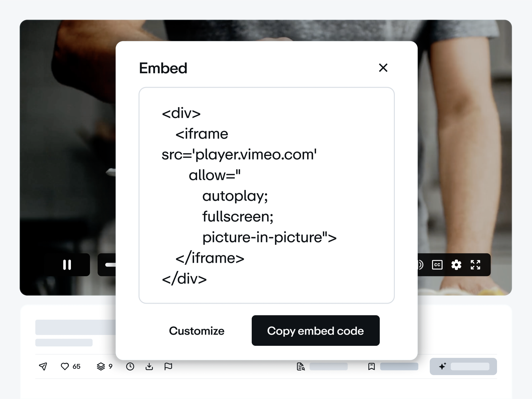532x399 pixels.
Task: Pause the video playback
Action: 67,265
